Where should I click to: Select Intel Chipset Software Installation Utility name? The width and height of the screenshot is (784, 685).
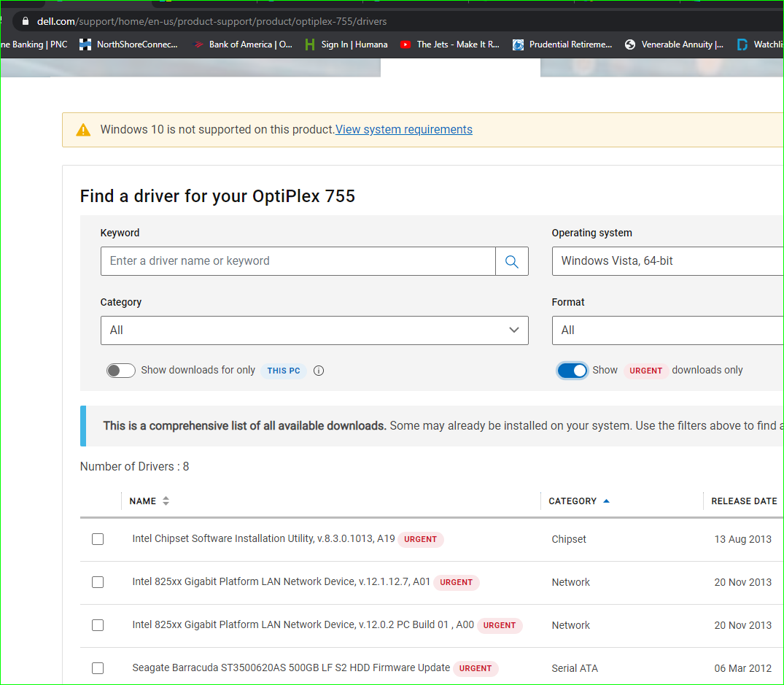click(263, 538)
